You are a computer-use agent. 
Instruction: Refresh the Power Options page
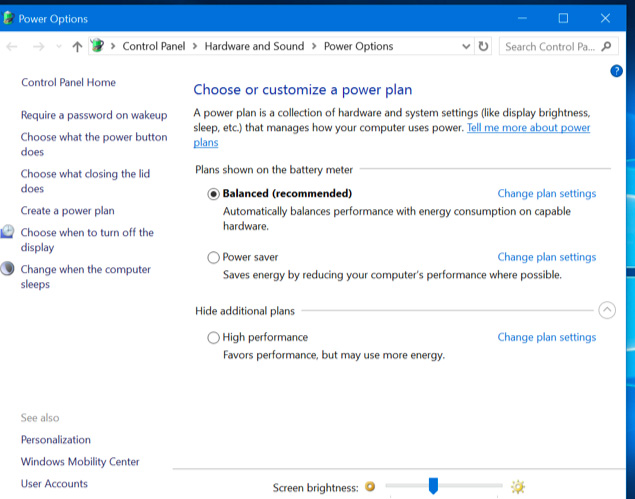483,46
